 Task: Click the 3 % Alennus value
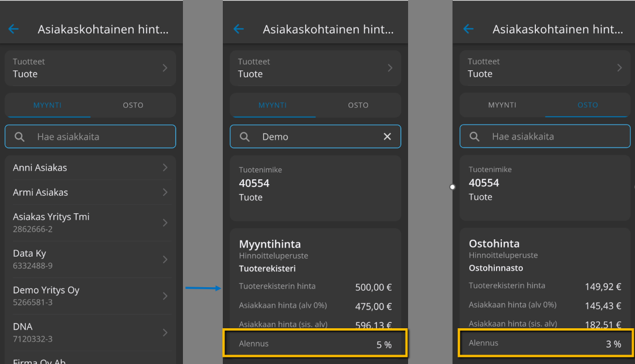coord(613,344)
